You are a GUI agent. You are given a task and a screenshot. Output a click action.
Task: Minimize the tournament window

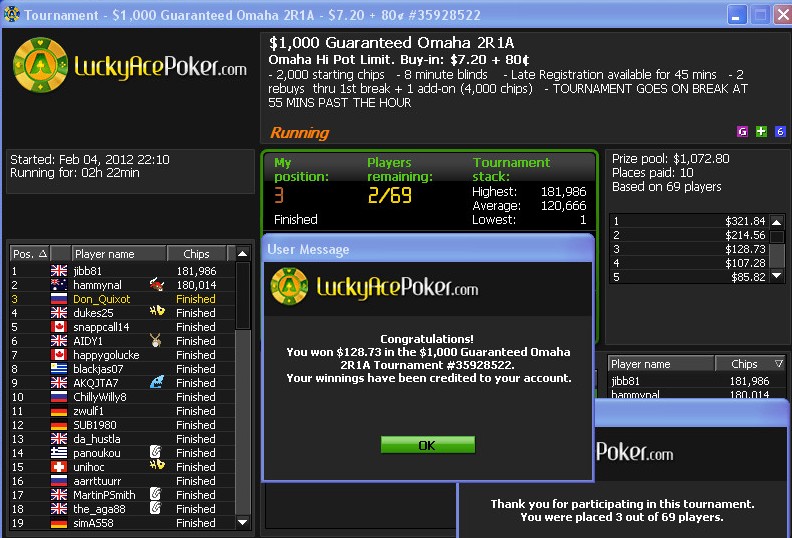737,15
